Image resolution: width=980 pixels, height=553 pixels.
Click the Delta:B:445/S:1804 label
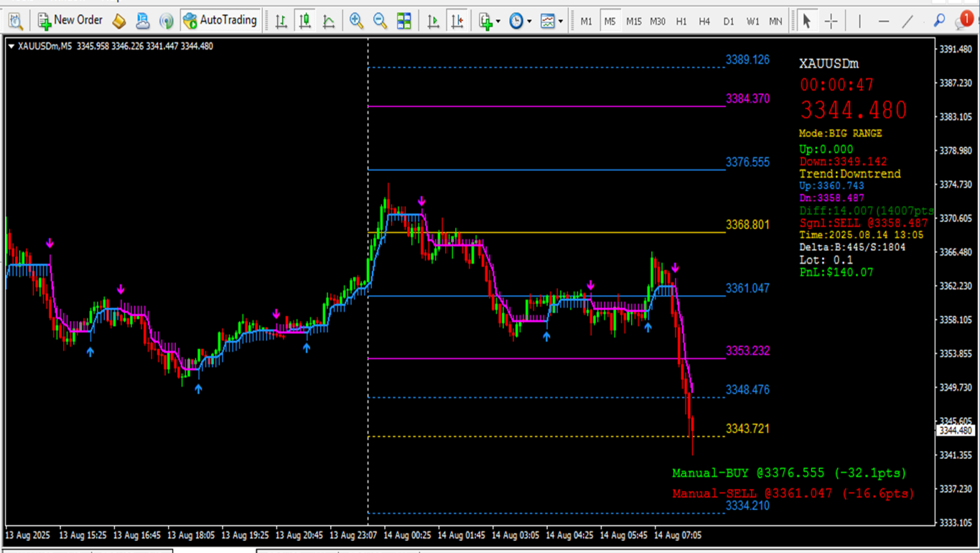tap(852, 247)
